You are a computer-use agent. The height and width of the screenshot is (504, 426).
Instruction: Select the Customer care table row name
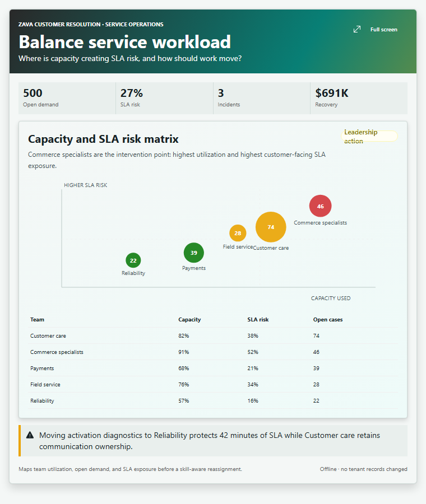coord(48,335)
